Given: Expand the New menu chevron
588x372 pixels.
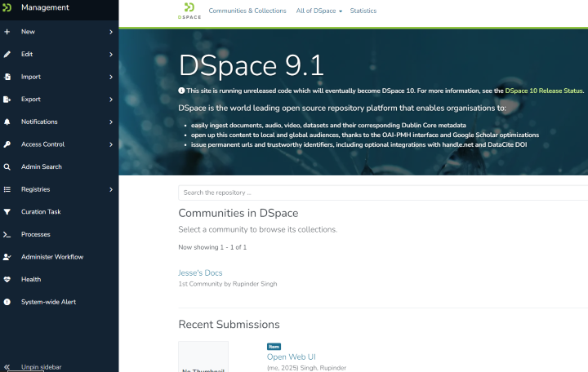Looking at the screenshot, I should pos(110,32).
